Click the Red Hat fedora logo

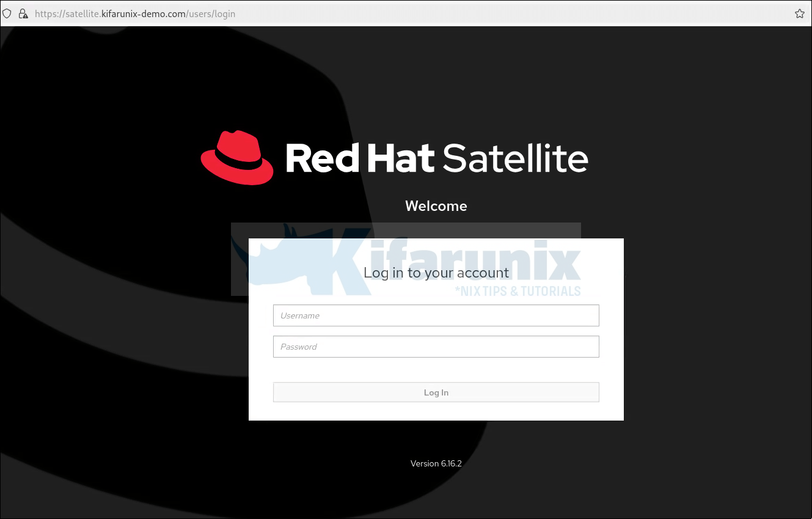click(x=237, y=158)
